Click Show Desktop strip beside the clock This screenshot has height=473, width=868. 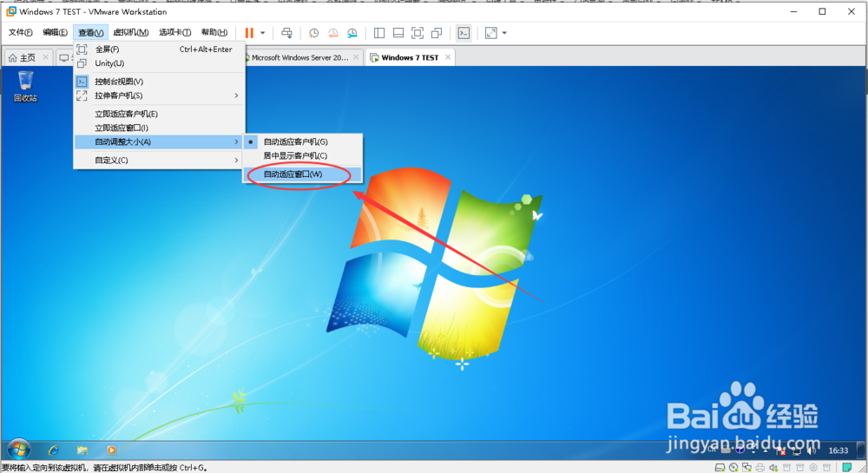861,450
